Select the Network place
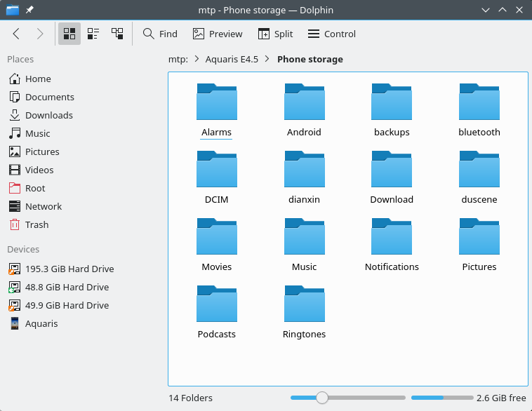 (x=44, y=206)
